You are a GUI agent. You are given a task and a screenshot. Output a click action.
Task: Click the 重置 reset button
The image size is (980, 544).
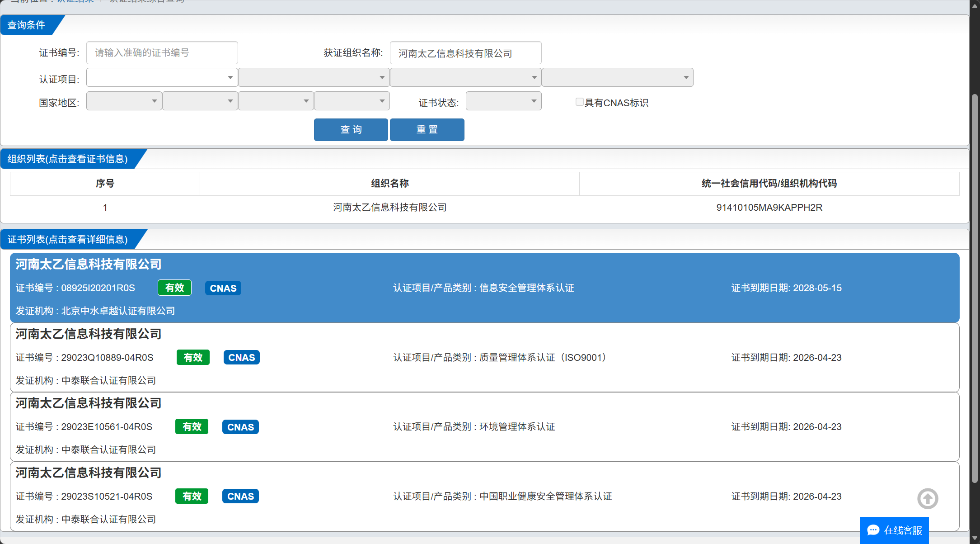[427, 130]
